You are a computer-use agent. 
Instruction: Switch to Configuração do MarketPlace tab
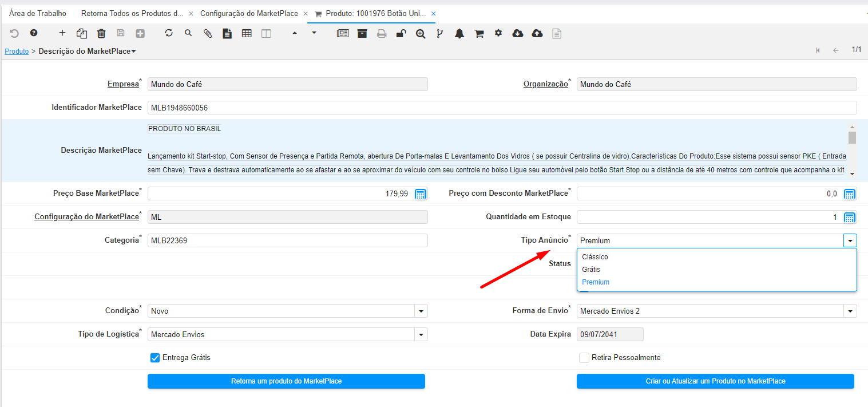coord(249,13)
